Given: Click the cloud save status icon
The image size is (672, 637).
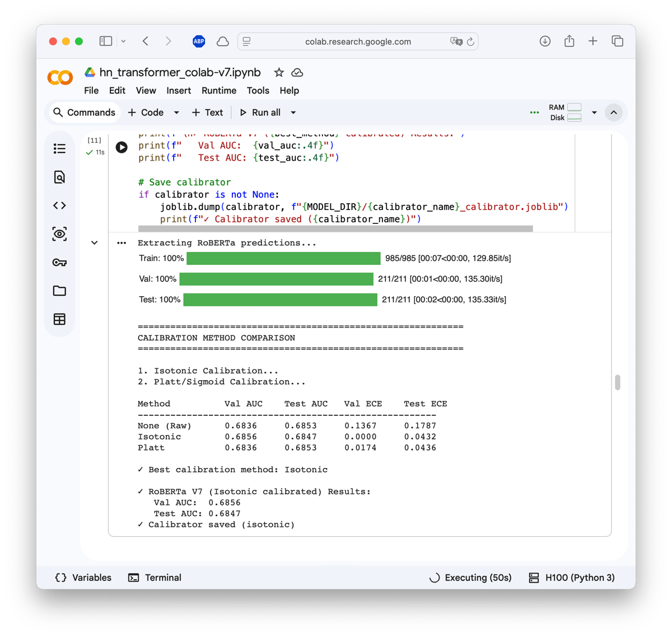Looking at the screenshot, I should click(297, 72).
